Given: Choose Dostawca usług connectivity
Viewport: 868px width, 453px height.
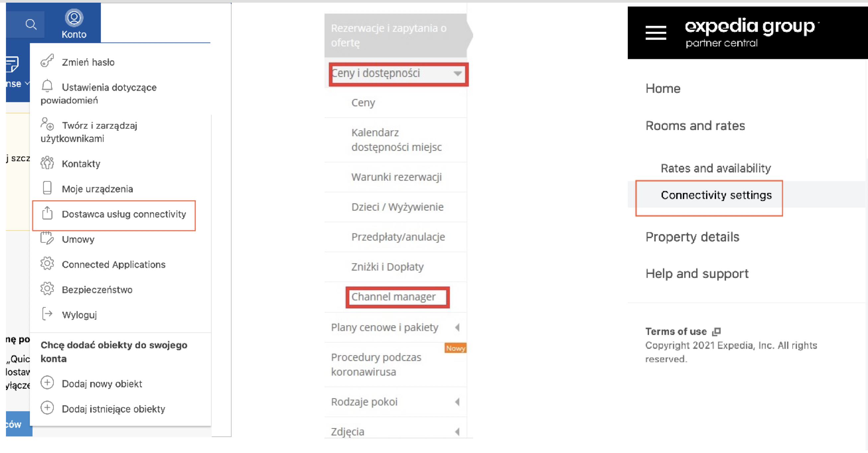Looking at the screenshot, I should pos(124,214).
